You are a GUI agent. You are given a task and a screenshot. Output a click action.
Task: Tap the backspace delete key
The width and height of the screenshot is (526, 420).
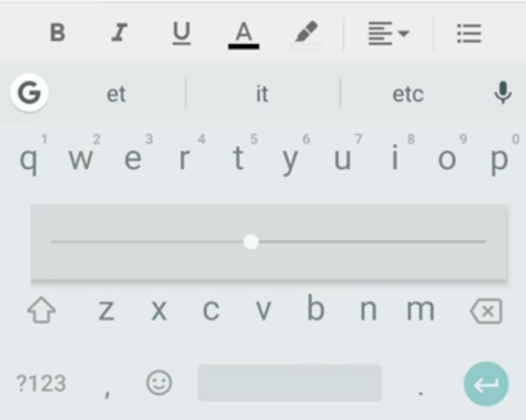tap(487, 311)
